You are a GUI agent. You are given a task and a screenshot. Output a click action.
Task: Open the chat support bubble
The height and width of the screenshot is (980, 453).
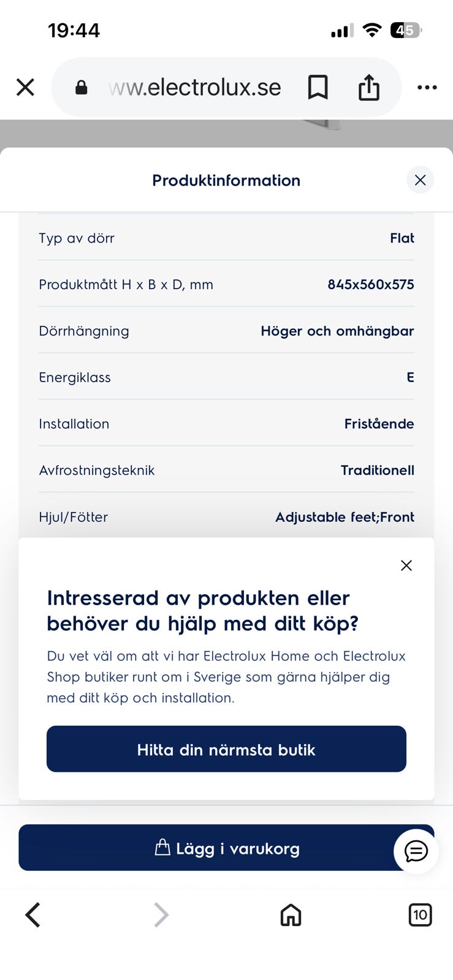(416, 851)
